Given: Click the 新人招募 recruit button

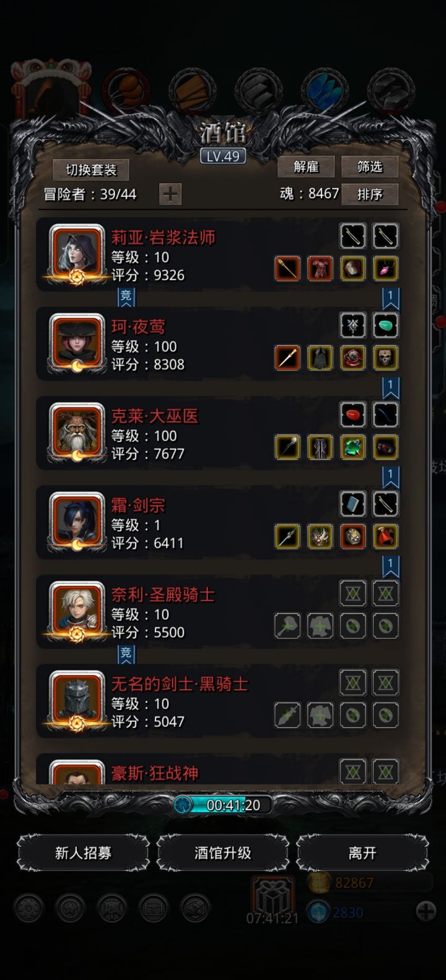Looking at the screenshot, I should coord(83,853).
